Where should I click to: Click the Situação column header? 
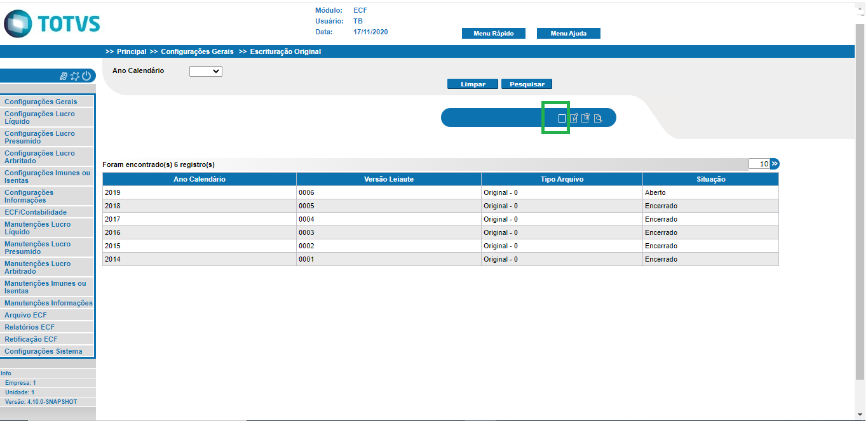point(710,179)
